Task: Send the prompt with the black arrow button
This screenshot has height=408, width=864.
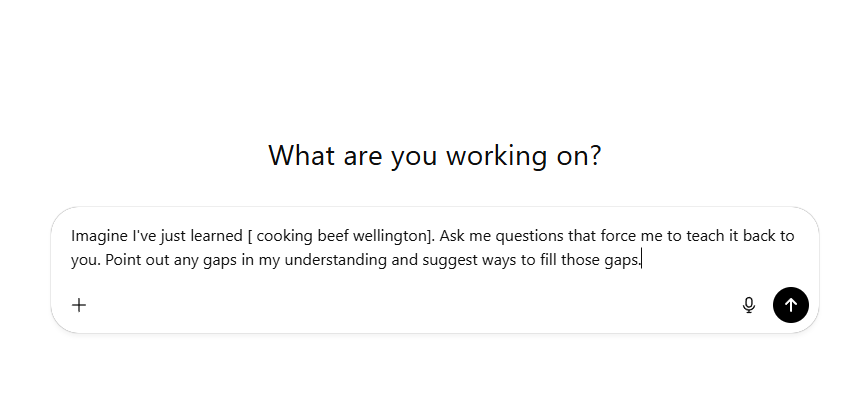Action: click(791, 305)
